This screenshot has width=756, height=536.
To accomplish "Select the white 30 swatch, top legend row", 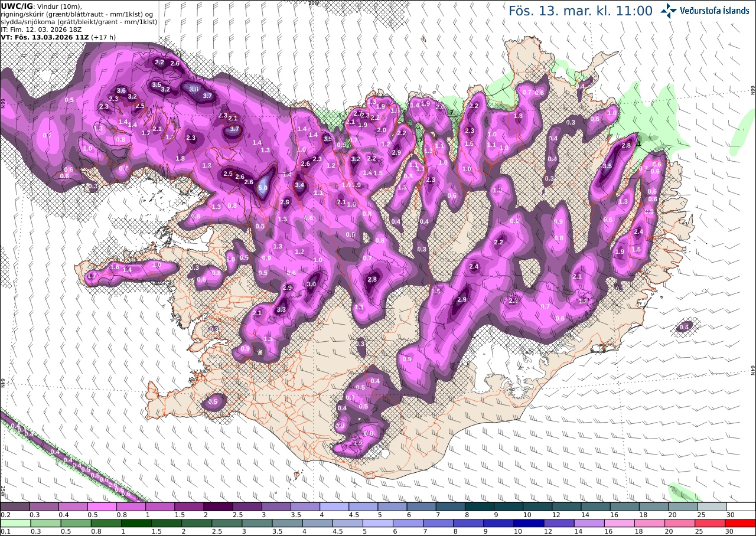I will coord(741,506).
